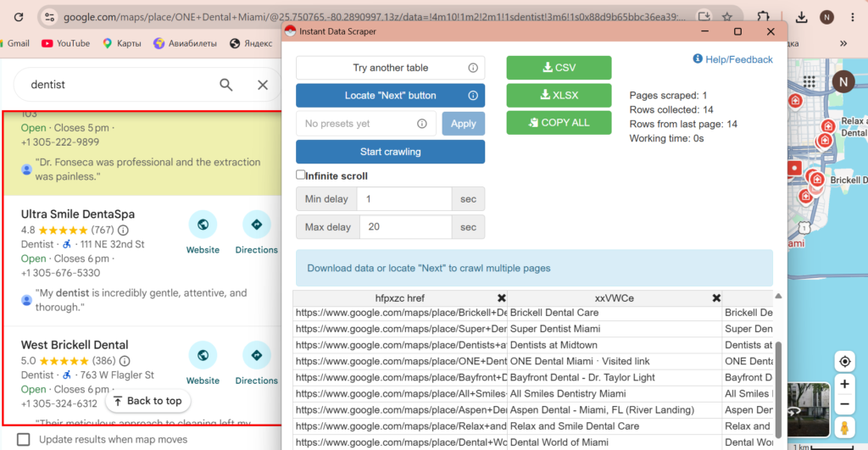Select the Dentists at Midtown cell
The width and height of the screenshot is (868, 450).
pyautogui.click(x=615, y=345)
